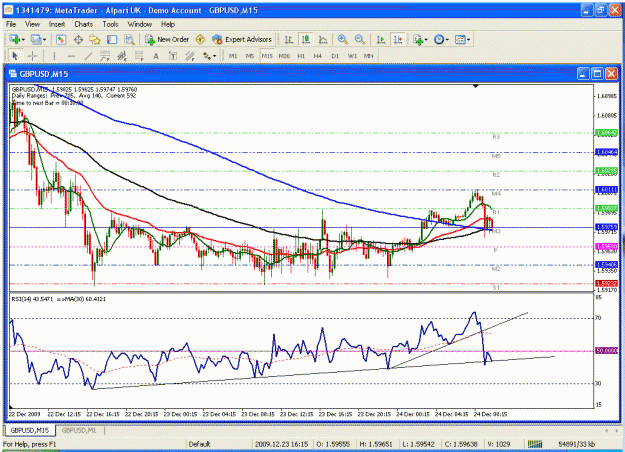This screenshot has width=625, height=452.
Task: Toggle the H1 timeframe button
Action: point(301,56)
